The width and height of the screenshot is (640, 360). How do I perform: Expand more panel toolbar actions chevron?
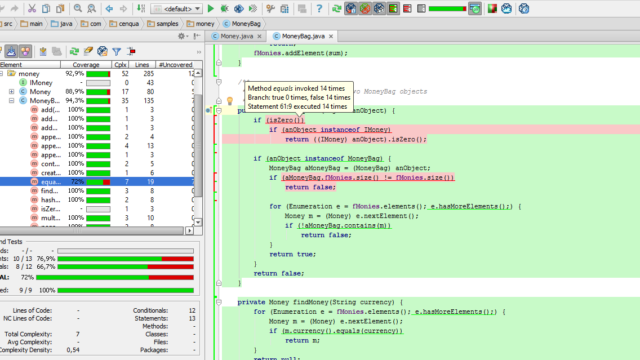(x=199, y=52)
